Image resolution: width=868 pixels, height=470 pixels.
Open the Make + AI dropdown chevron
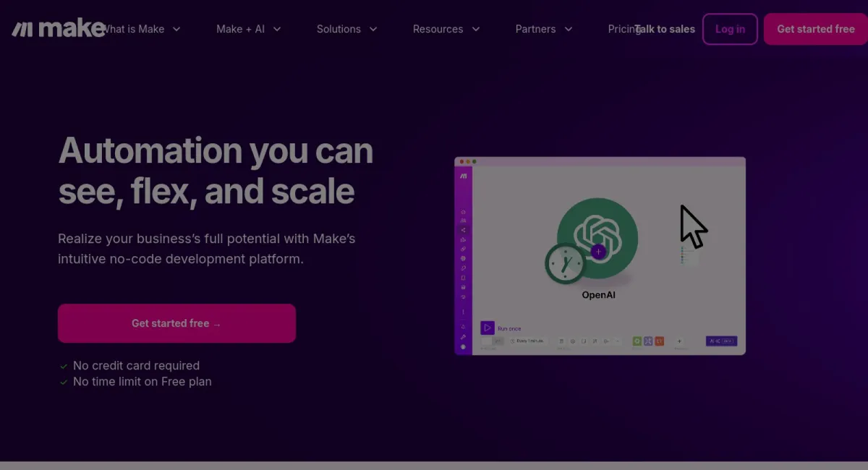coord(277,29)
